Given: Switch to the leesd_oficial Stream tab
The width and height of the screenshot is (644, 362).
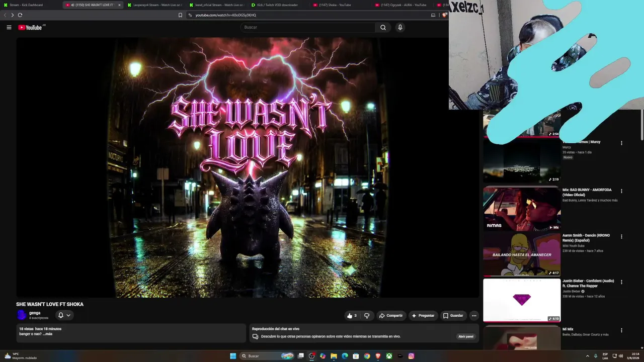Looking at the screenshot, I should click(216, 5).
